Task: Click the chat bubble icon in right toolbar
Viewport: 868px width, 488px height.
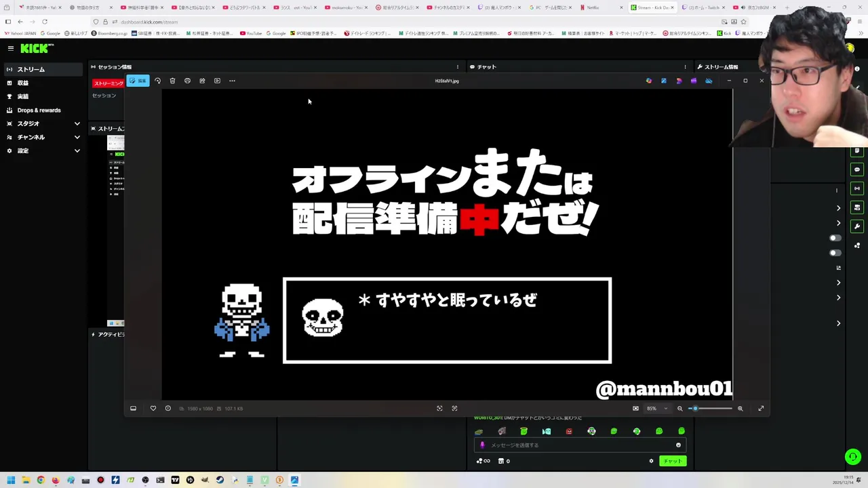Action: tap(857, 169)
